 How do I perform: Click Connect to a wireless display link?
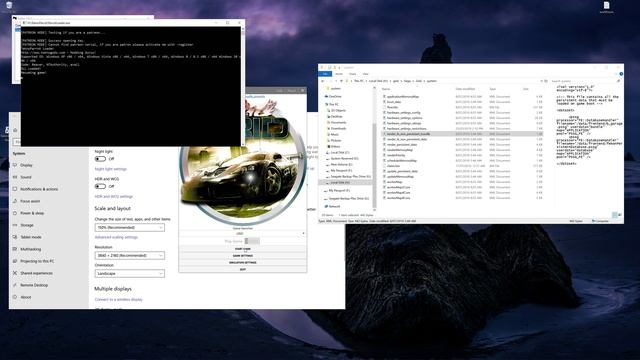click(x=119, y=300)
